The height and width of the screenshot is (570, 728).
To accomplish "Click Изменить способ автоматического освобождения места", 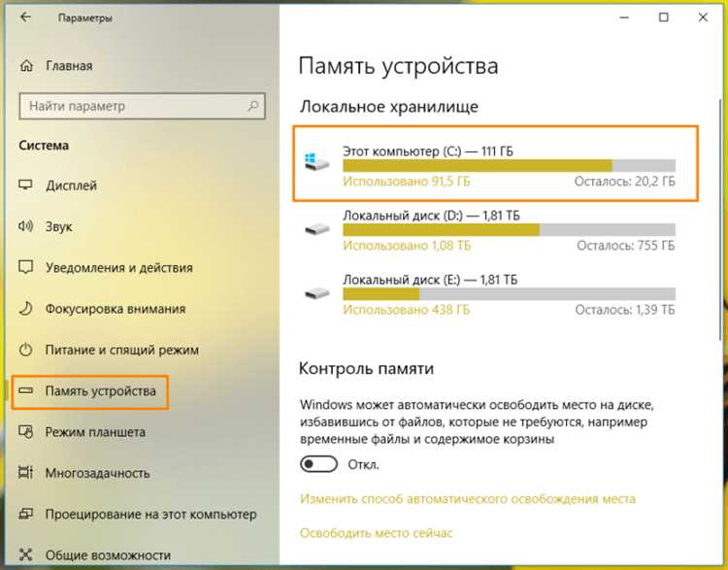I will point(468,499).
